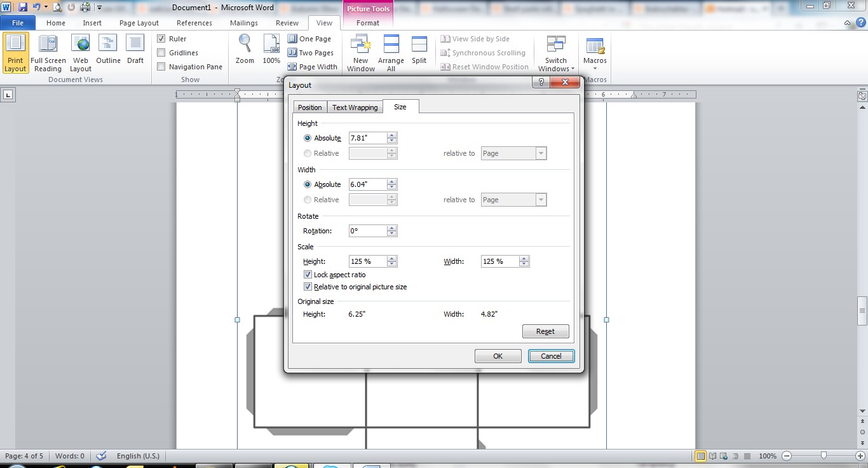Enable the Gridlines checkbox
The width and height of the screenshot is (868, 468).
tap(161, 53)
